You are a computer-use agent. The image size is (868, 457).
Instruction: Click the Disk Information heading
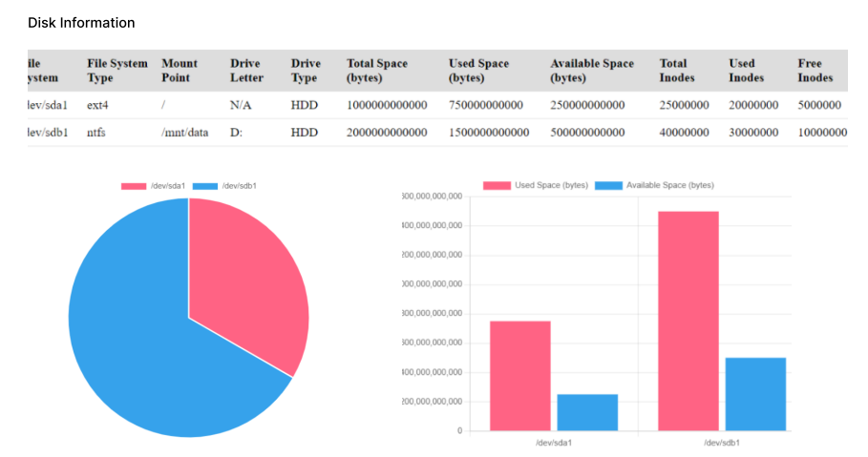tap(81, 23)
